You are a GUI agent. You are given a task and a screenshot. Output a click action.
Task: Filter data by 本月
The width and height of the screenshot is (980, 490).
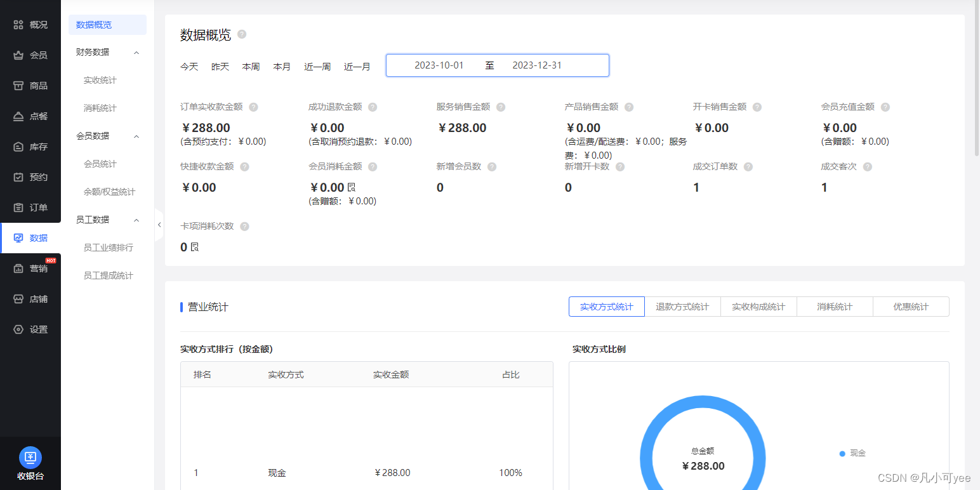[282, 66]
